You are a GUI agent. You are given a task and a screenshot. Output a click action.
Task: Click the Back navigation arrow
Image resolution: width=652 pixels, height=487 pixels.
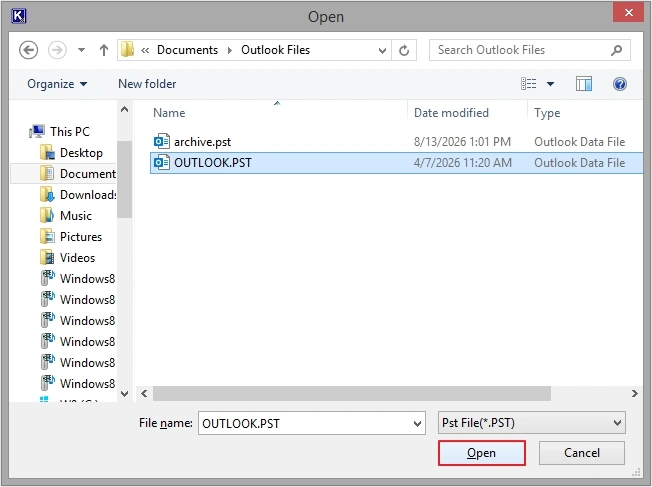[29, 50]
